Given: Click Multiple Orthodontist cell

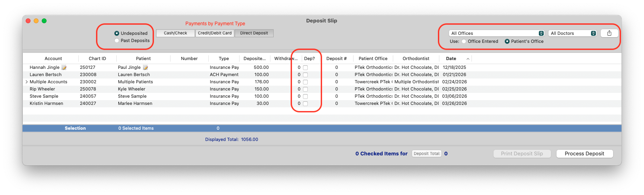Looking at the screenshot, I should point(416,82).
